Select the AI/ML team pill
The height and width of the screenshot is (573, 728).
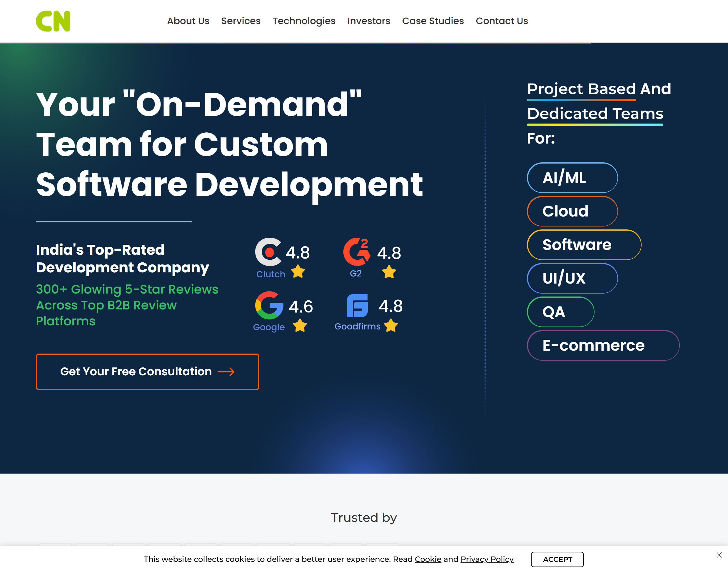(572, 178)
